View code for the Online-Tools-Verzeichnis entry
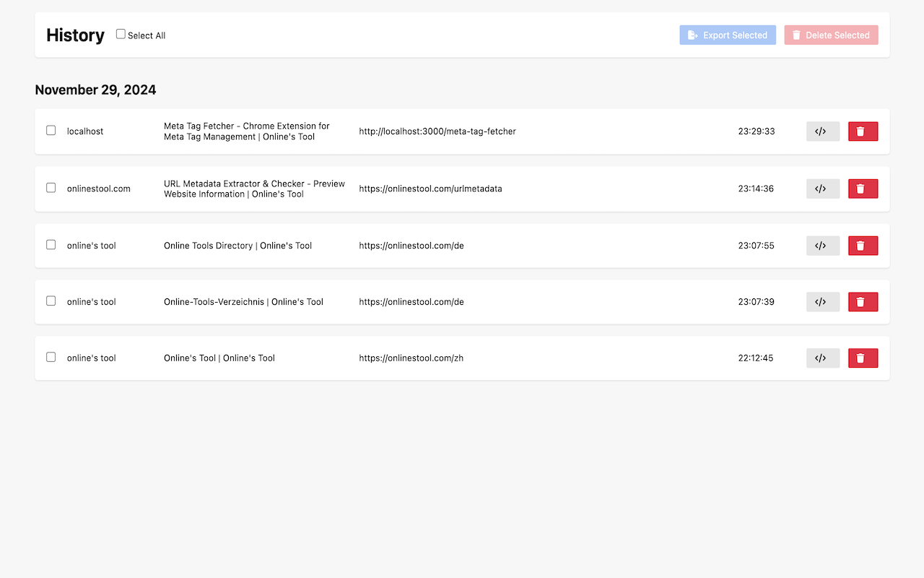The width and height of the screenshot is (924, 578). [x=822, y=301]
